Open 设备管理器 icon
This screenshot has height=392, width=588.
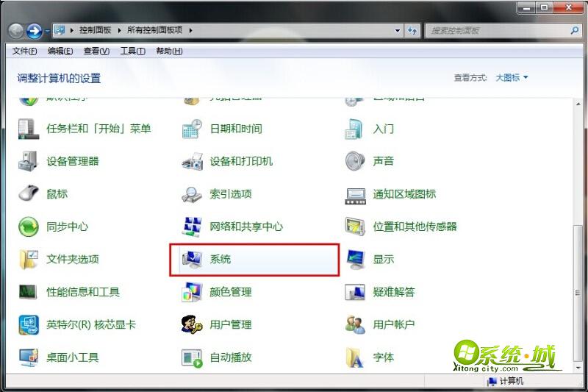(x=28, y=161)
